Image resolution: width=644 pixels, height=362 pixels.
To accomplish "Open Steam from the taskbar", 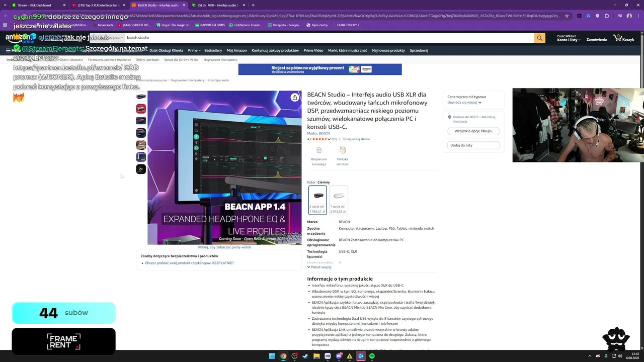I will [x=305, y=356].
